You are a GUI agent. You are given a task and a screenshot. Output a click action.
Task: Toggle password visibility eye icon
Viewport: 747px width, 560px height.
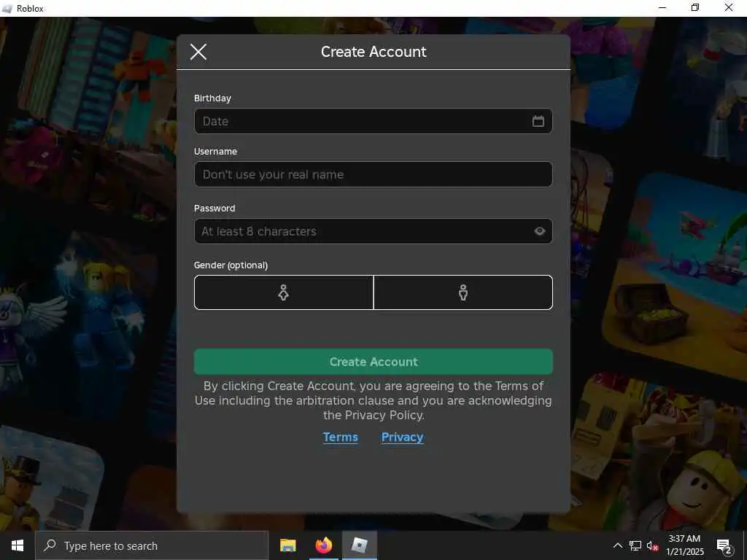540,231
